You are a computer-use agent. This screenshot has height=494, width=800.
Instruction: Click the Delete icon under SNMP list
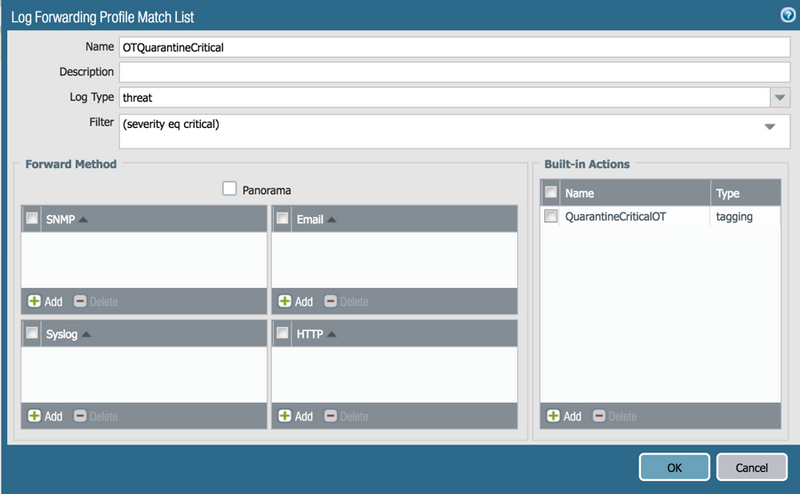[x=81, y=301]
